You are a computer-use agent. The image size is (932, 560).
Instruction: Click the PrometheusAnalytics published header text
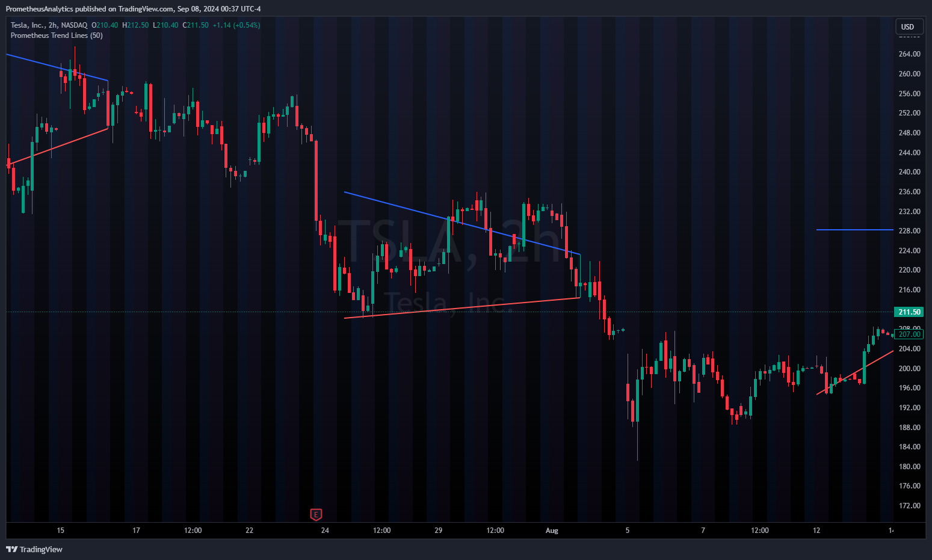click(134, 9)
